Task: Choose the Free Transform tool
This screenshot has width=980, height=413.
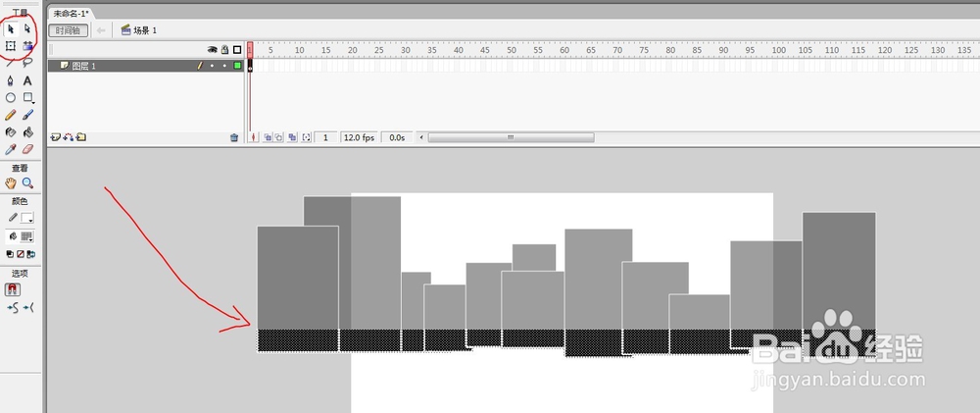Action: (x=11, y=46)
